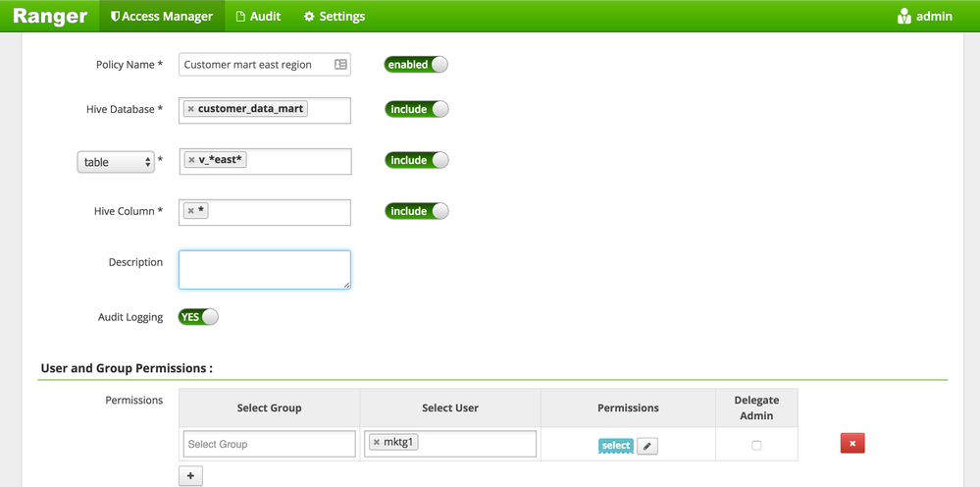The height and width of the screenshot is (487, 980).
Task: Open the admin user menu
Action: point(924,17)
